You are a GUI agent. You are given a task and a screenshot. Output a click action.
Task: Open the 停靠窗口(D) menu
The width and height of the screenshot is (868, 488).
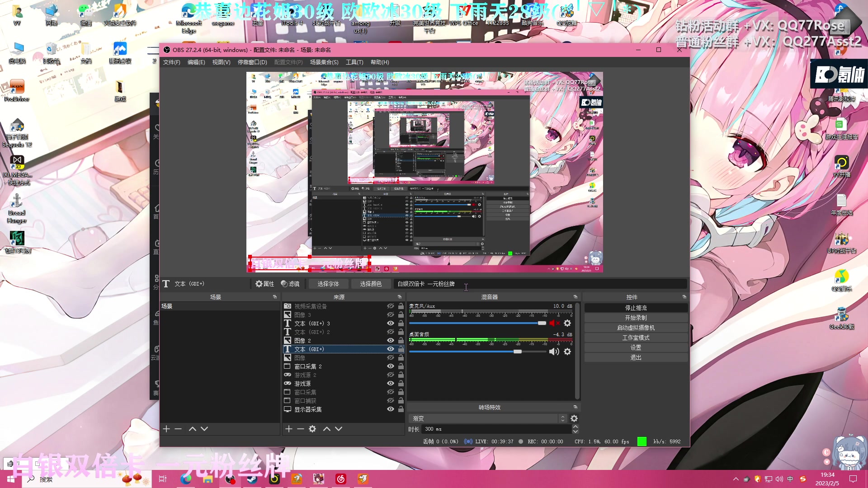coord(252,62)
